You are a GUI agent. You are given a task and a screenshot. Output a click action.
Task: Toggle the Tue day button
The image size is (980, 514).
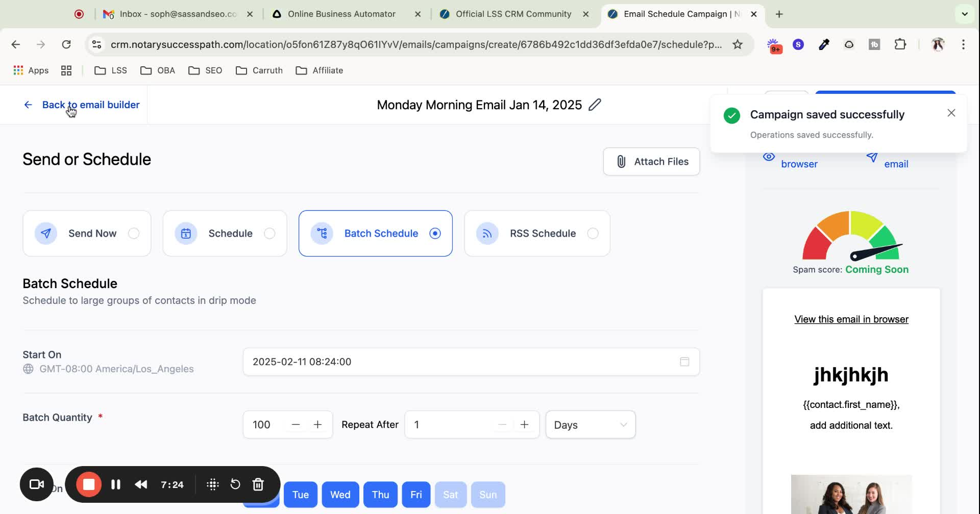pyautogui.click(x=301, y=495)
